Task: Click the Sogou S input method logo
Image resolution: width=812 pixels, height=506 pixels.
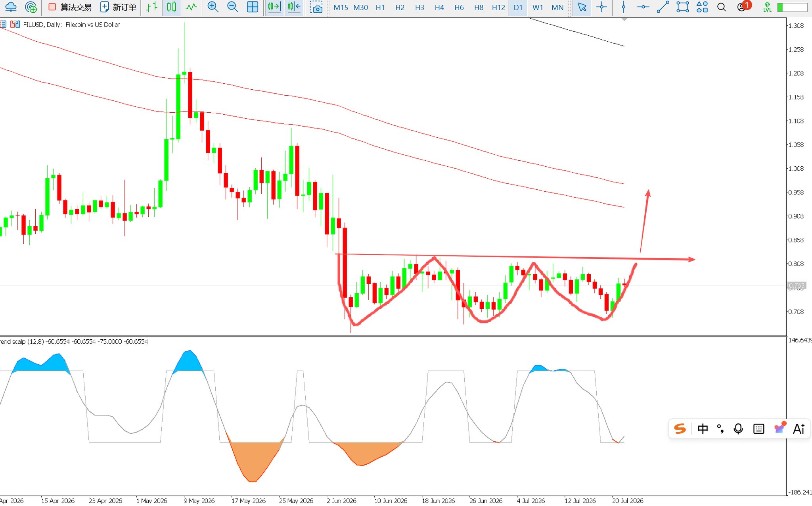Action: click(680, 429)
